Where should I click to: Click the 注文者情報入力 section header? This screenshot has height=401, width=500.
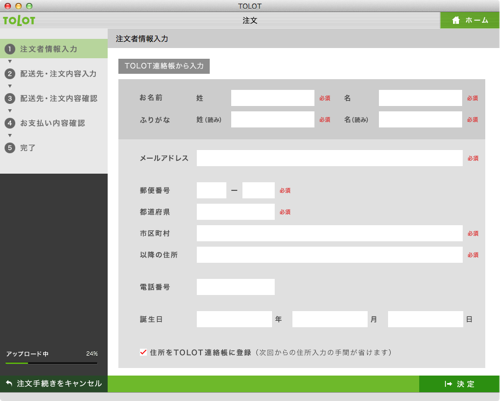(142, 39)
